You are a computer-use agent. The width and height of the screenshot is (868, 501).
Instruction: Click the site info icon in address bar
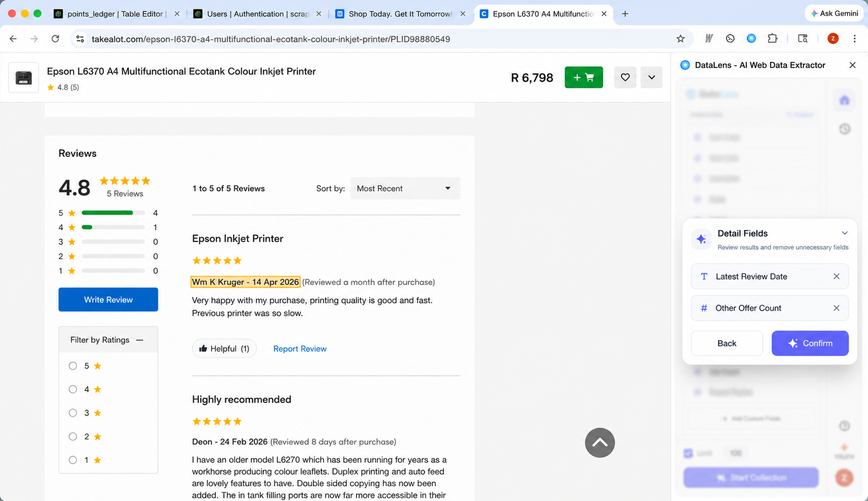80,39
